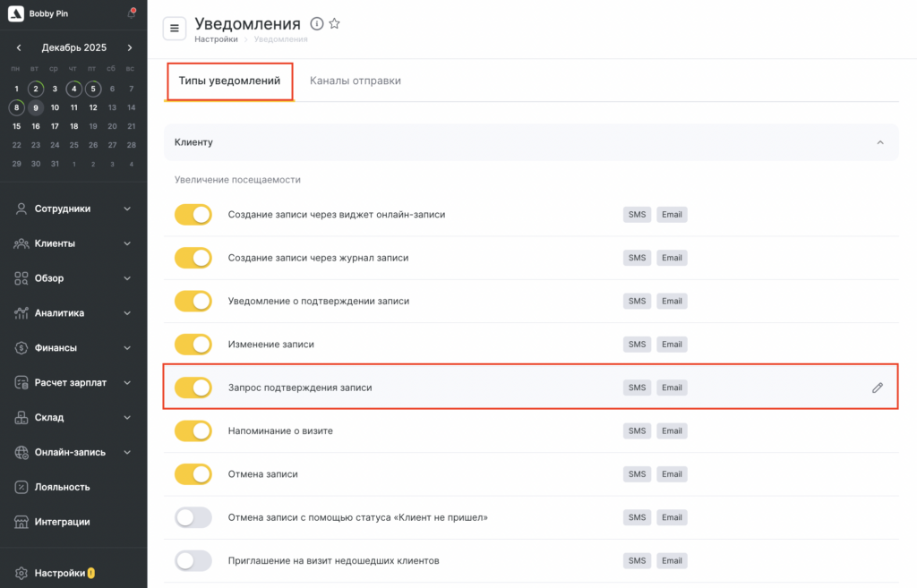Switch to Каналы отправки tab
The image size is (917, 588).
(356, 81)
